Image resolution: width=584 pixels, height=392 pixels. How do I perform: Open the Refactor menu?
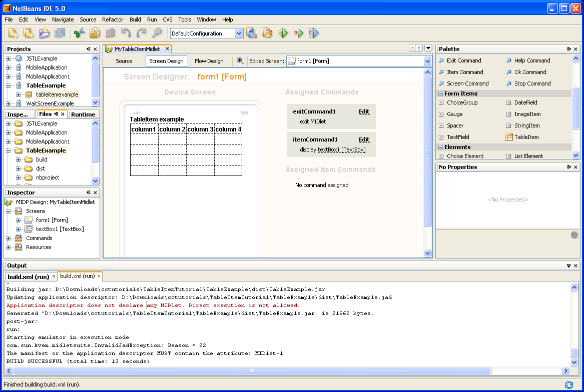[113, 19]
